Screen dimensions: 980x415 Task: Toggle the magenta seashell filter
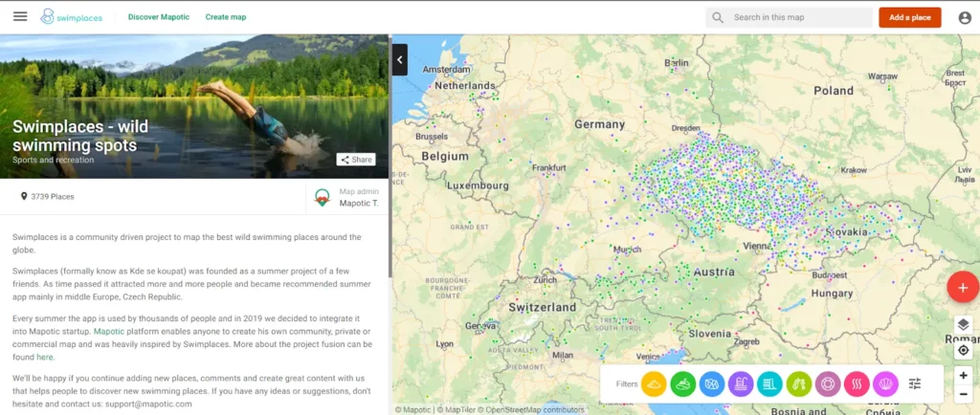point(885,383)
